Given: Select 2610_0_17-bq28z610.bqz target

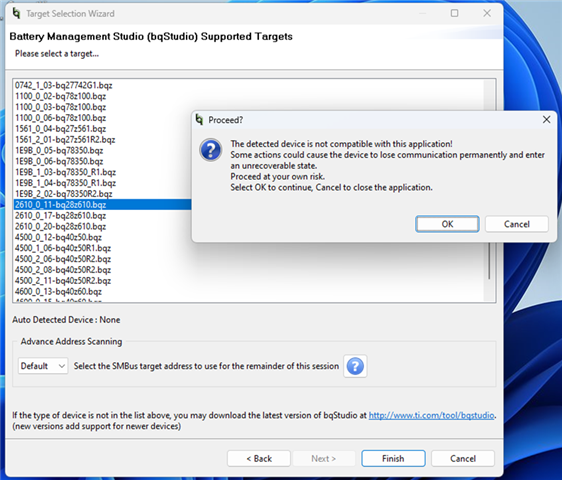Looking at the screenshot, I should point(60,215).
